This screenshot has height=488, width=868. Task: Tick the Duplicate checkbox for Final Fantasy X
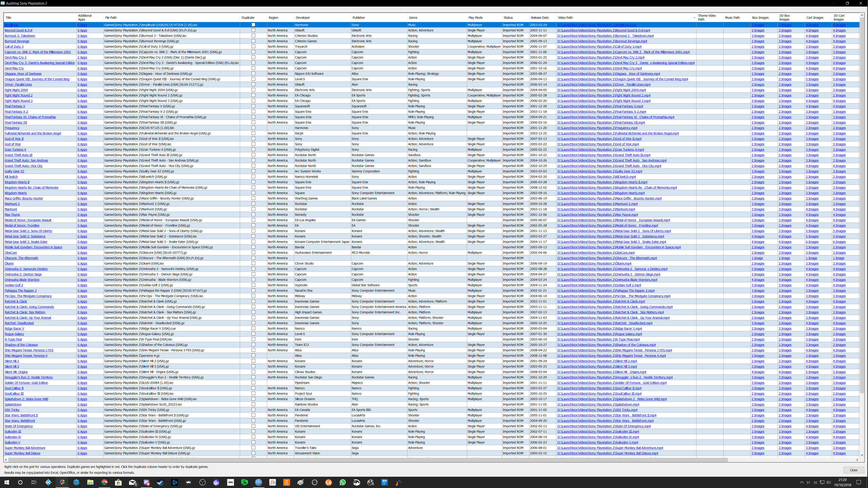coord(253,106)
